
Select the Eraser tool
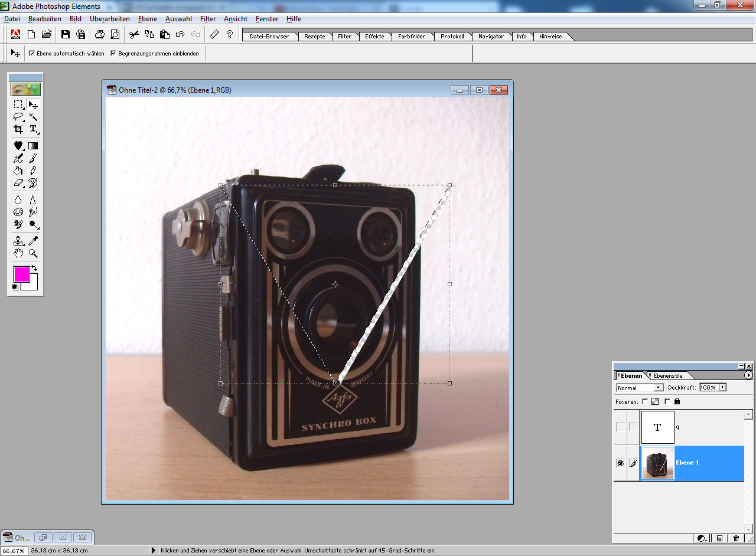(x=18, y=183)
